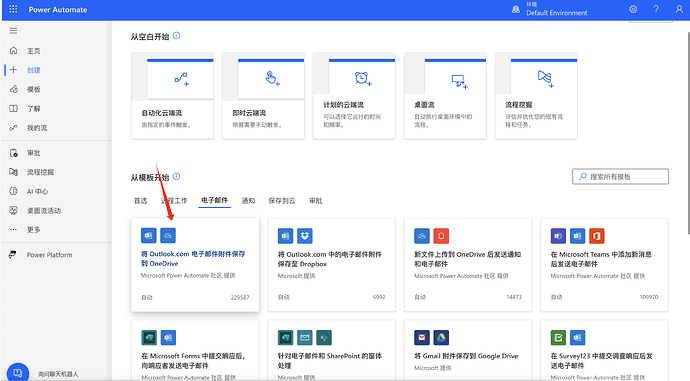
Task: Create a 自动化云端流 card
Action: (172, 96)
